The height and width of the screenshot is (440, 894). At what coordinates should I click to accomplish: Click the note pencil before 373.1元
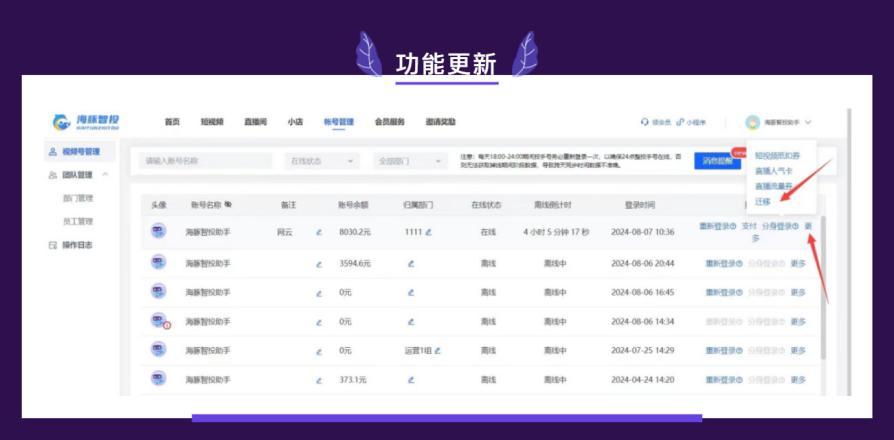319,380
